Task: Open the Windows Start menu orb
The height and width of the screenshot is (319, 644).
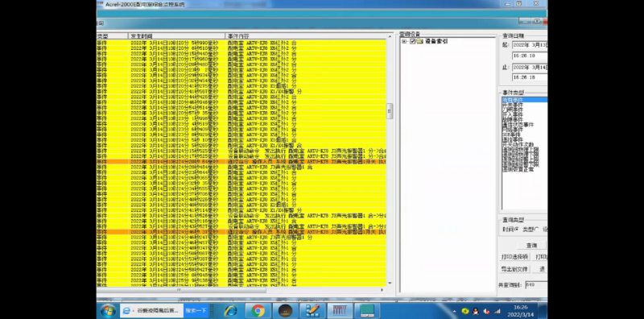Action: [108, 311]
